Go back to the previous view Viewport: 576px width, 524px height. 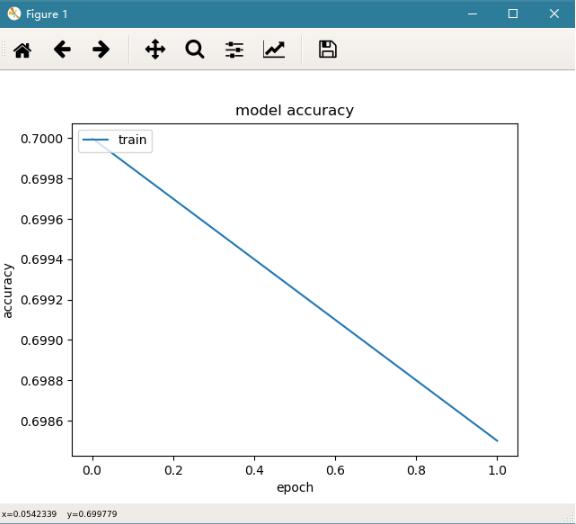click(x=62, y=50)
